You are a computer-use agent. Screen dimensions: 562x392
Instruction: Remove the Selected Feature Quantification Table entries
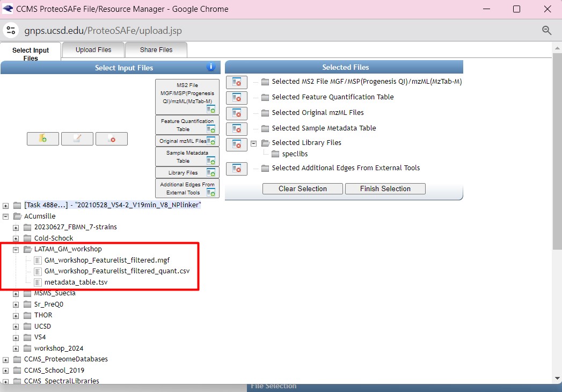236,98
